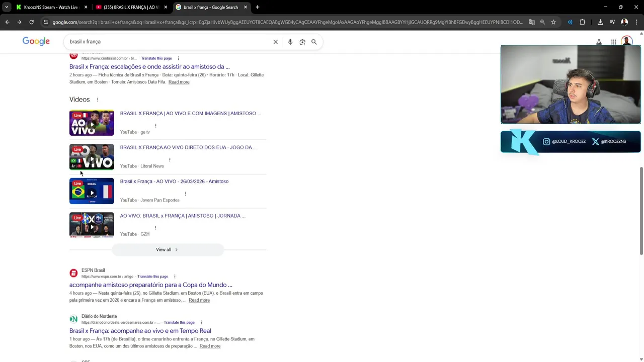Screen dimensions: 644x362
Task: Click Read more under Diário do Nordeste snippet
Action: pos(210,346)
